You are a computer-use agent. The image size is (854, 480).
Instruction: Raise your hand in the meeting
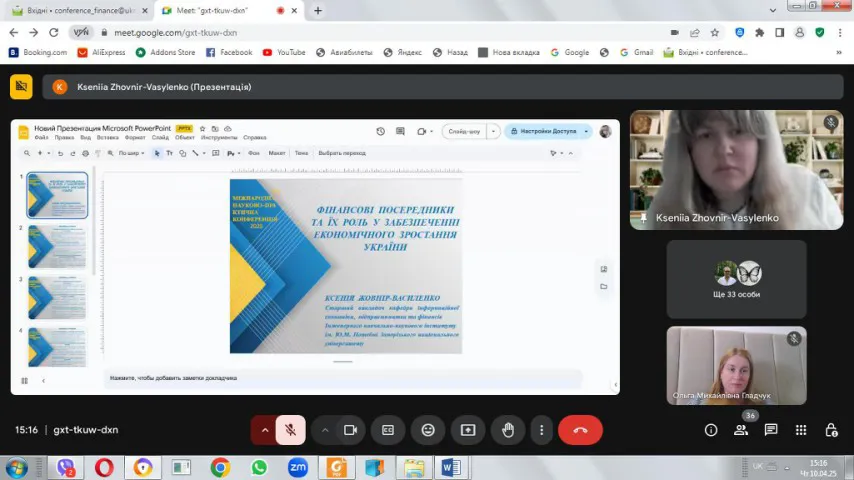click(x=508, y=430)
